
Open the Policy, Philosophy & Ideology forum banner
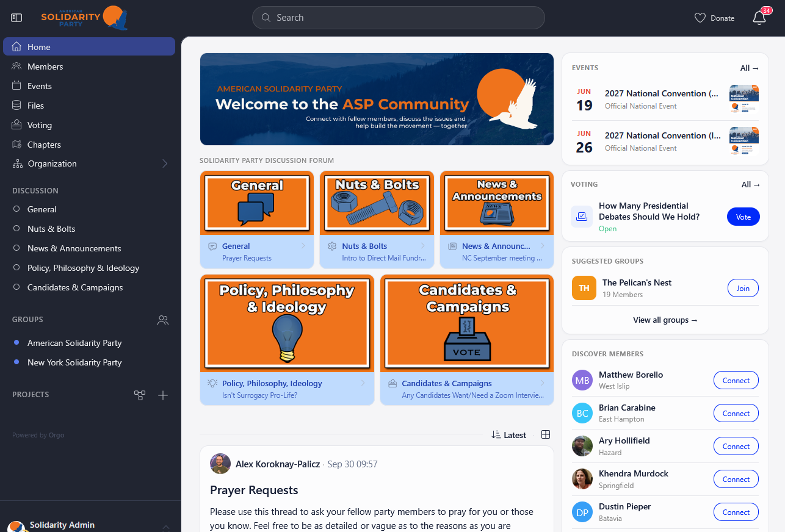[287, 323]
